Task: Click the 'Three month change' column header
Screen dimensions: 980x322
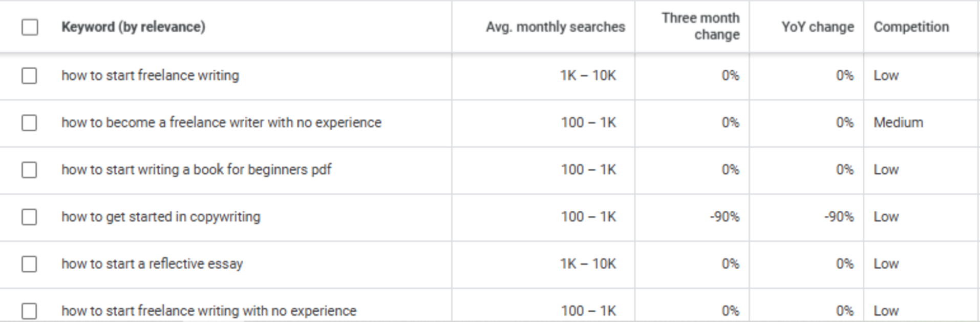Action: tap(700, 26)
